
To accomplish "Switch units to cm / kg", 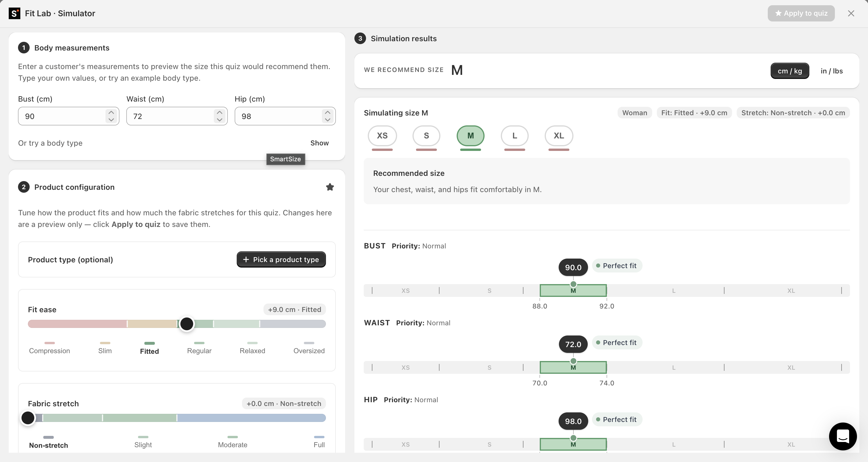I will pyautogui.click(x=790, y=71).
